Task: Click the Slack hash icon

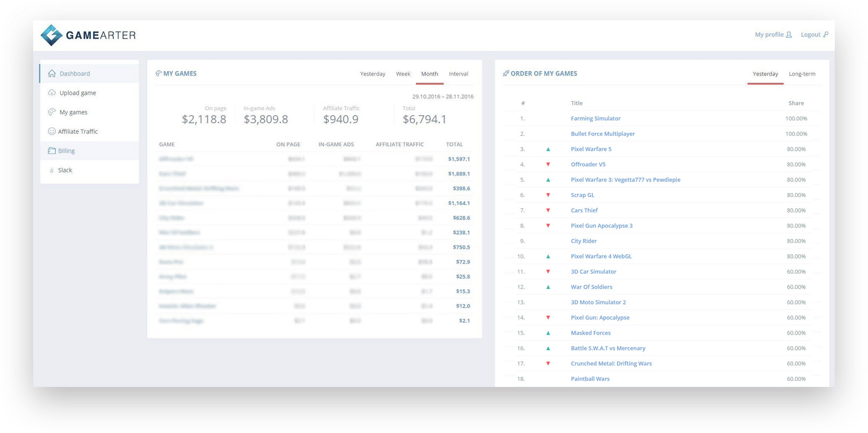Action: pyautogui.click(x=52, y=170)
